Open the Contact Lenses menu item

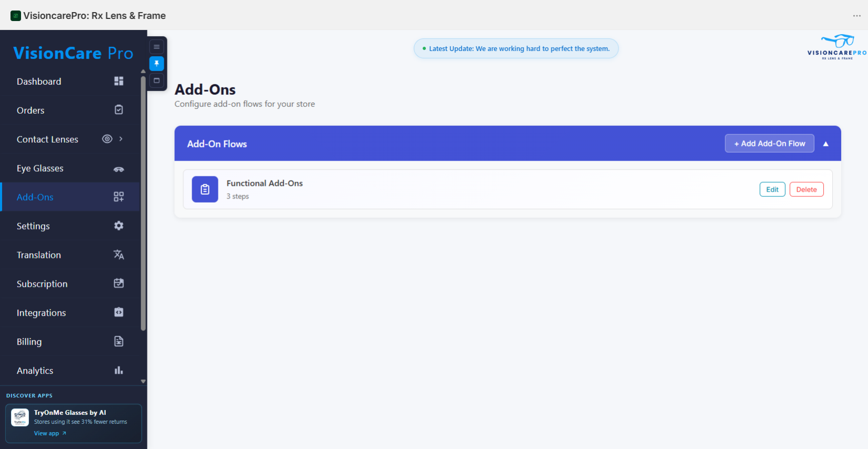coord(71,139)
